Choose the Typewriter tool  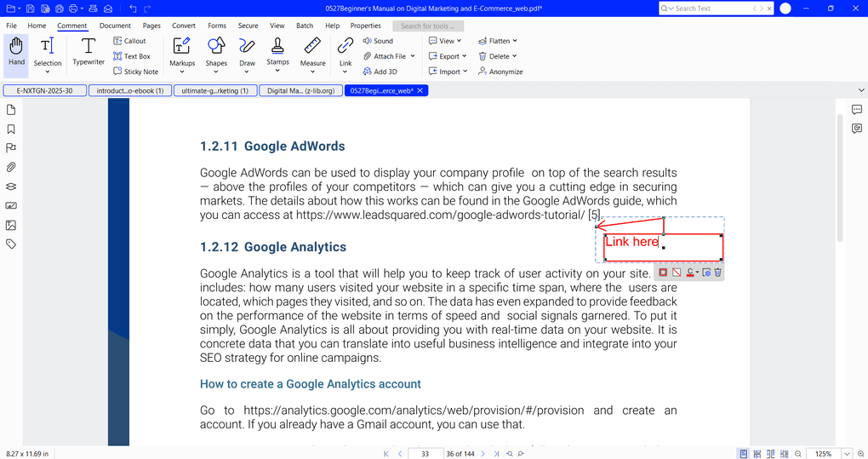coord(89,51)
